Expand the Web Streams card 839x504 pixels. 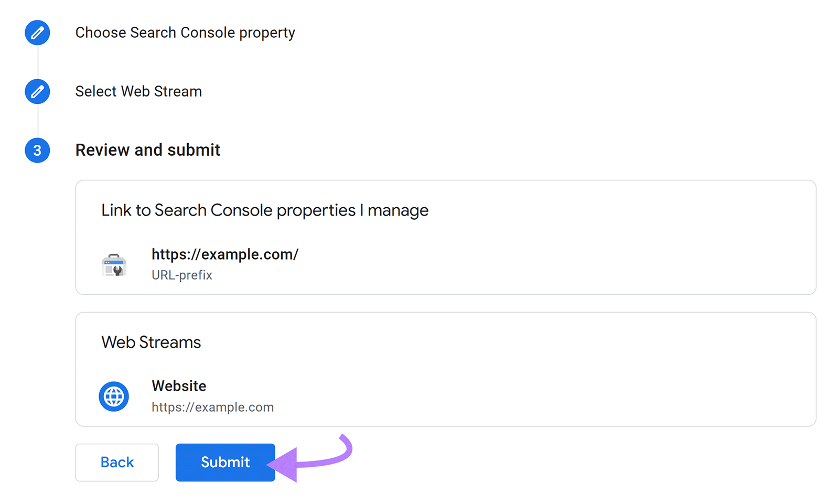tap(151, 342)
